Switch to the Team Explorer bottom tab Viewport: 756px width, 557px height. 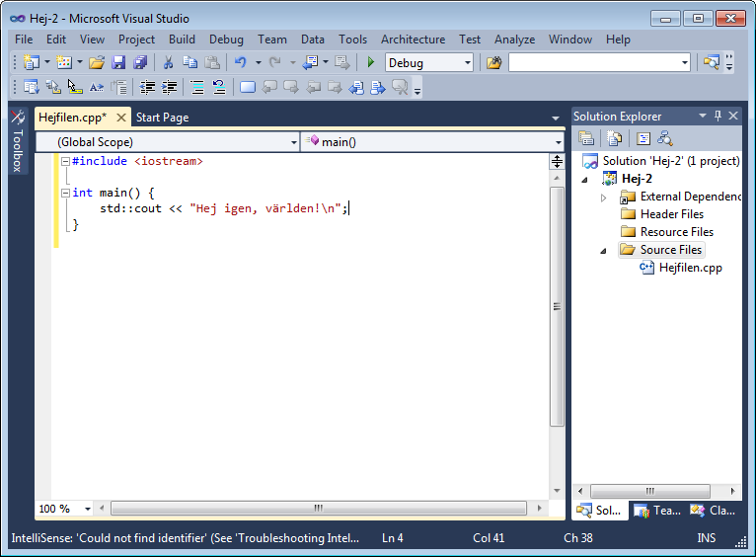point(657,511)
